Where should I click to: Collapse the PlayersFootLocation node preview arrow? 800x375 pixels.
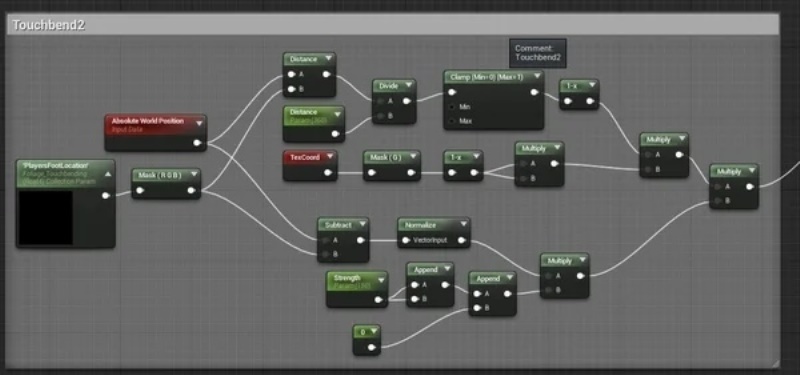[x=108, y=174]
